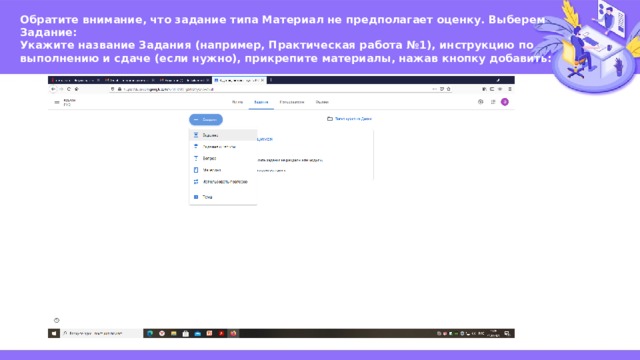Click the browser forward arrow
Viewport: 640px width, 360px height.
pos(61,89)
